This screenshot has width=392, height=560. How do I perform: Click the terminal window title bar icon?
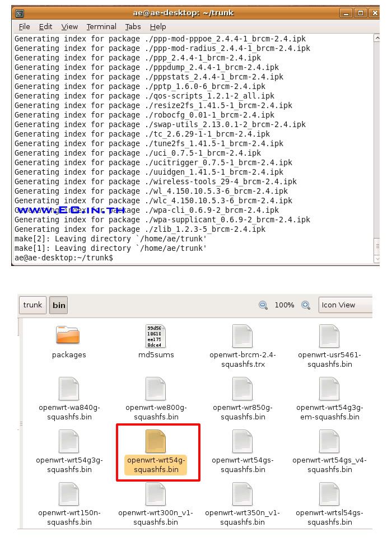(20, 13)
